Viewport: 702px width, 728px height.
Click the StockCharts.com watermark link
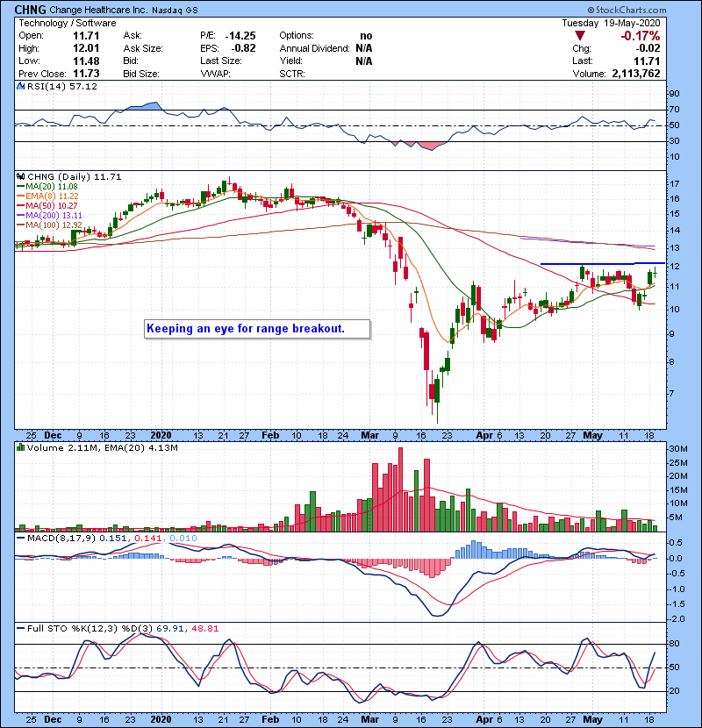click(x=627, y=10)
